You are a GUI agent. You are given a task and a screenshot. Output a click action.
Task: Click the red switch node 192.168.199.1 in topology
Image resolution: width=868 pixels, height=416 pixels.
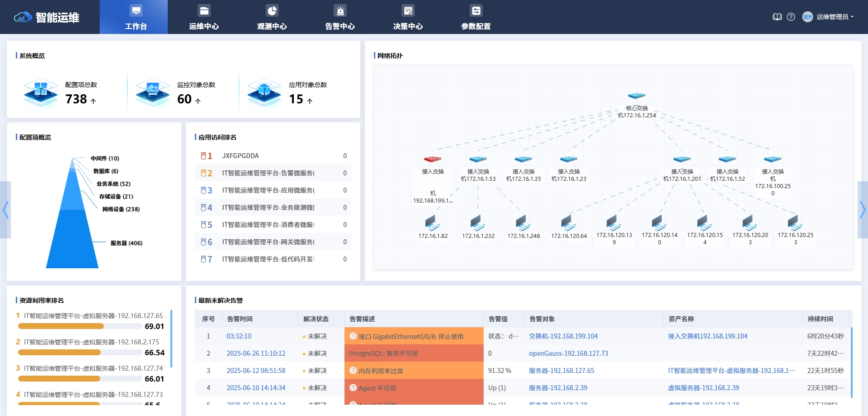(432, 160)
